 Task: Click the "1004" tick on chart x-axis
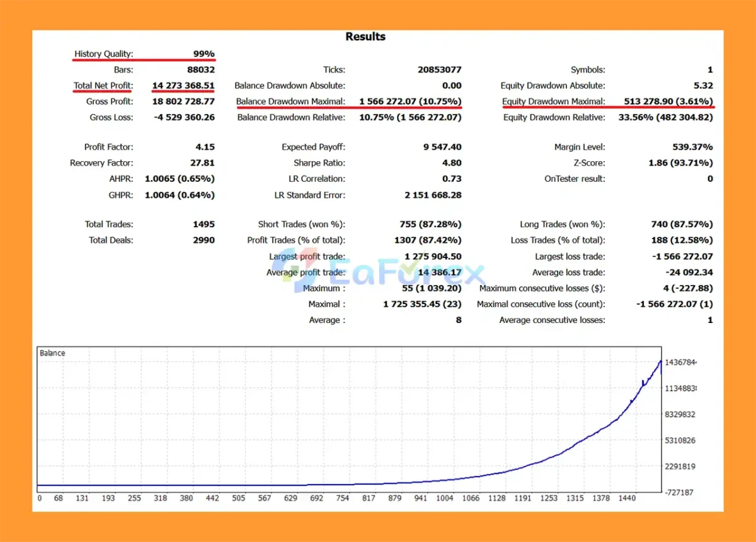(444, 498)
